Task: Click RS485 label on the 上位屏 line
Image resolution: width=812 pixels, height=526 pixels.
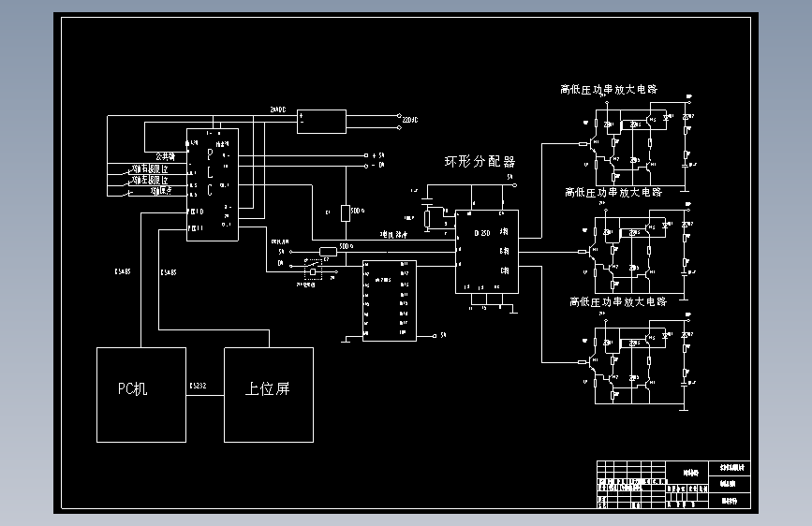Action: pyautogui.click(x=169, y=272)
